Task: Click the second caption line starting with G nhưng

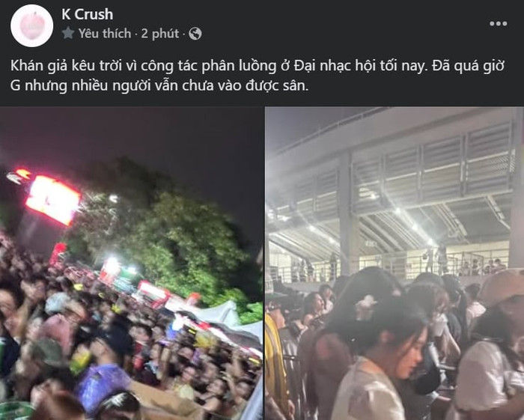Action: tap(159, 86)
